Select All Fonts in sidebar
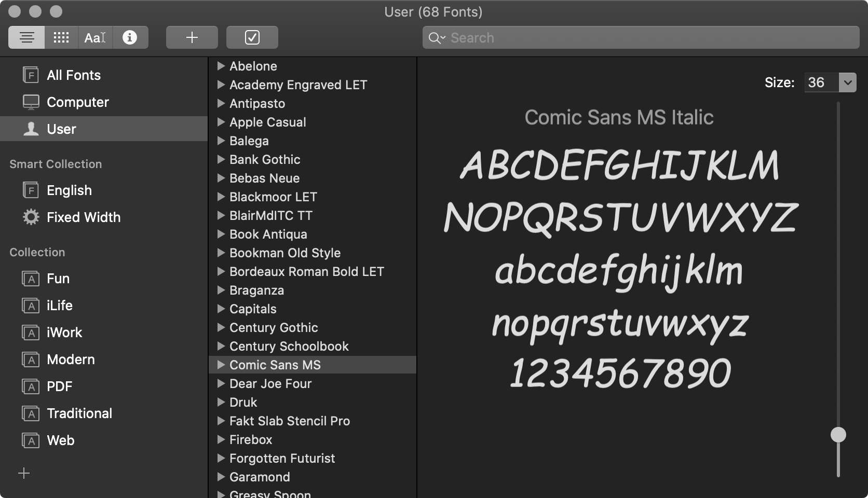 [104, 75]
